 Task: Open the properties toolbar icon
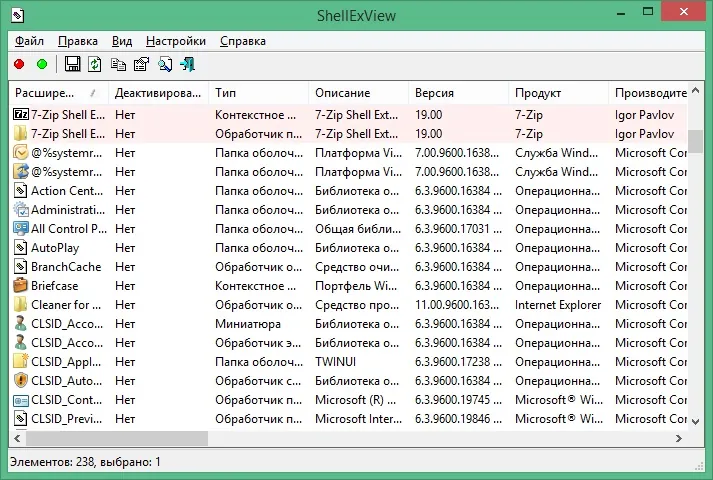point(141,64)
